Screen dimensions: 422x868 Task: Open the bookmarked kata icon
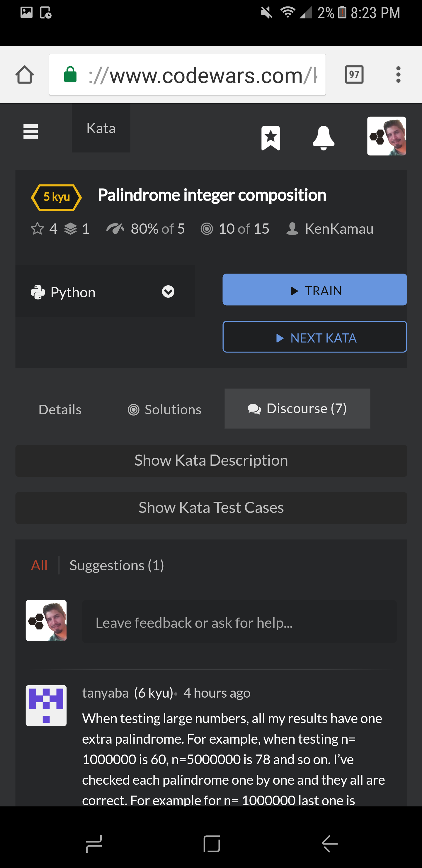coord(270,138)
